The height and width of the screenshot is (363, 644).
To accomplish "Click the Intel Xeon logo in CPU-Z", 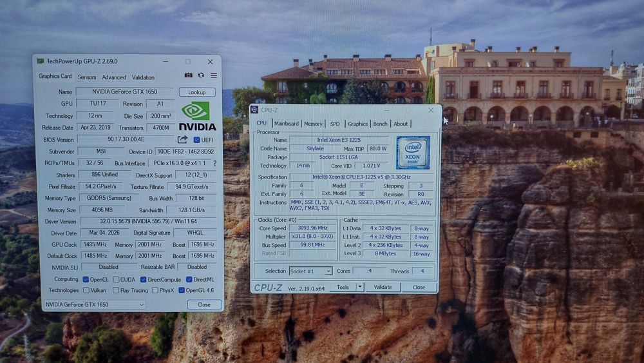I will pos(413,153).
